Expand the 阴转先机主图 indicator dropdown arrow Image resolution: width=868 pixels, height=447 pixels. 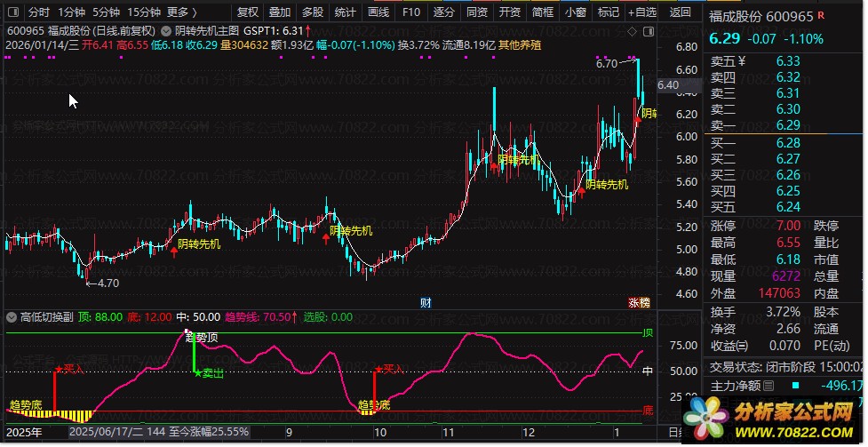166,31
